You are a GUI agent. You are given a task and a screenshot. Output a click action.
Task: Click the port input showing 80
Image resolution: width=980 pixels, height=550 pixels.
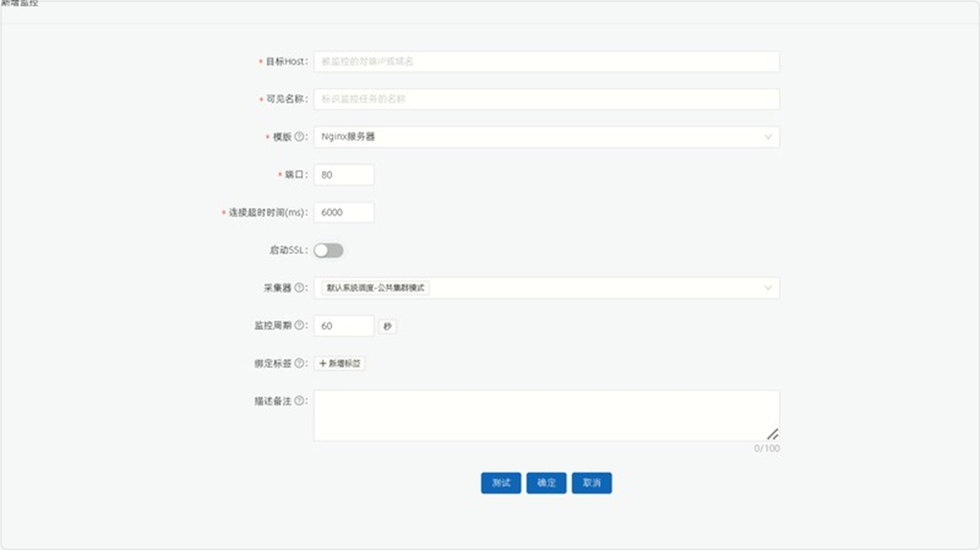pyautogui.click(x=343, y=175)
